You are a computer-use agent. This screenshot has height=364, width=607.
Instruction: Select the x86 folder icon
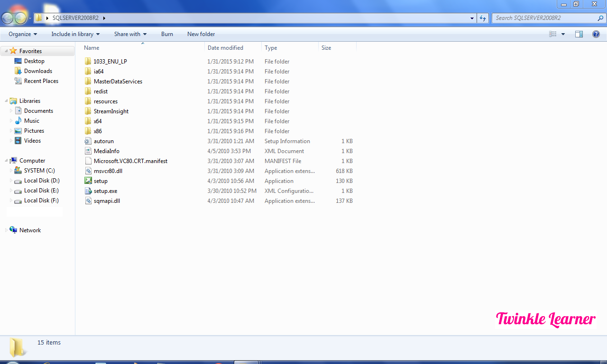click(88, 131)
